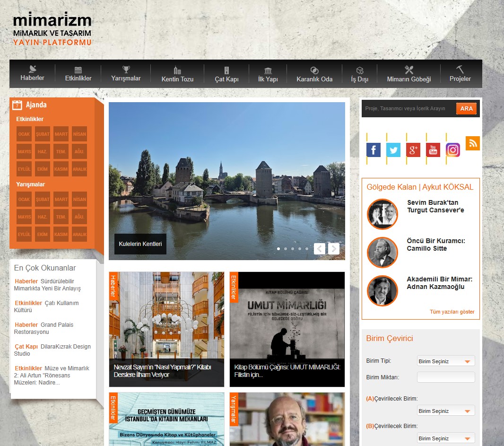Open the Facebook social media icon
This screenshot has width=504, height=446.
(x=374, y=149)
